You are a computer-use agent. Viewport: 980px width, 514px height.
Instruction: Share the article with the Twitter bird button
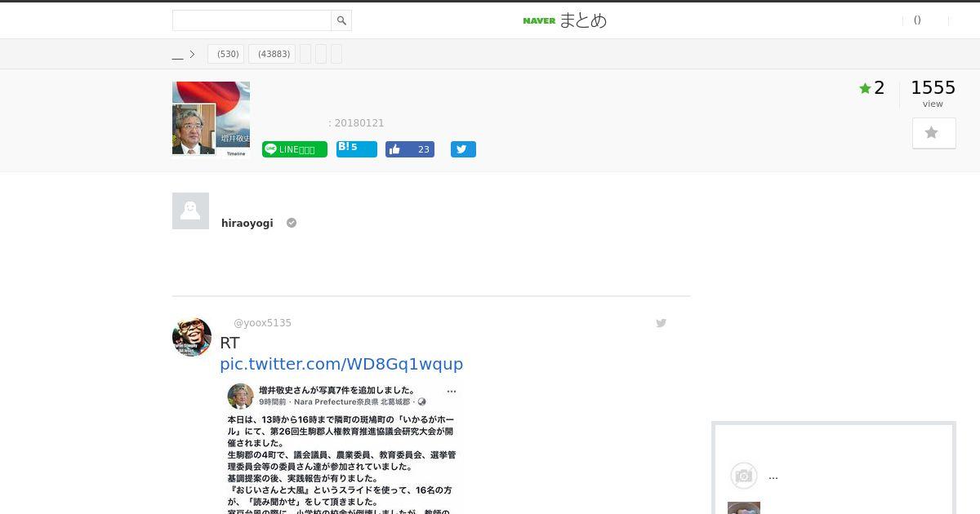click(463, 149)
